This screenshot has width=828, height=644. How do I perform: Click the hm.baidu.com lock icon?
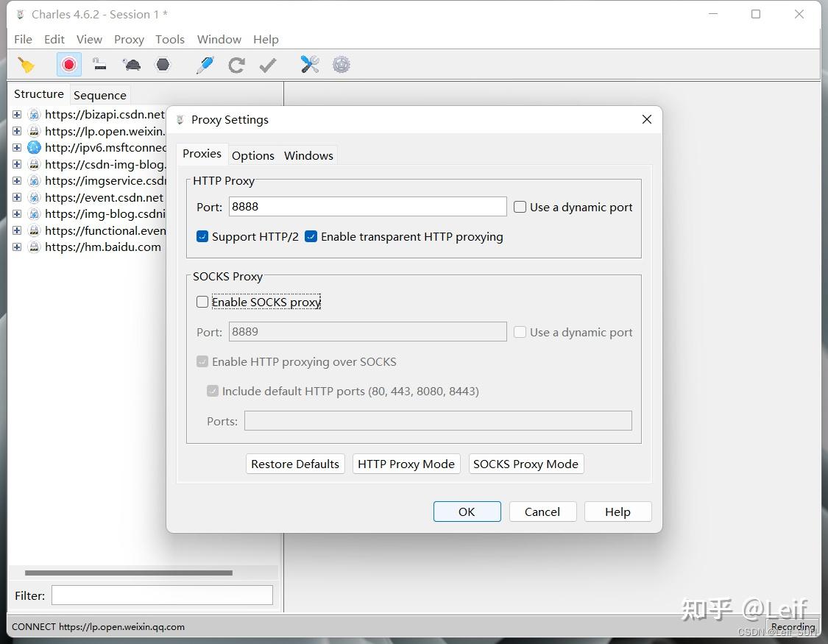34,247
